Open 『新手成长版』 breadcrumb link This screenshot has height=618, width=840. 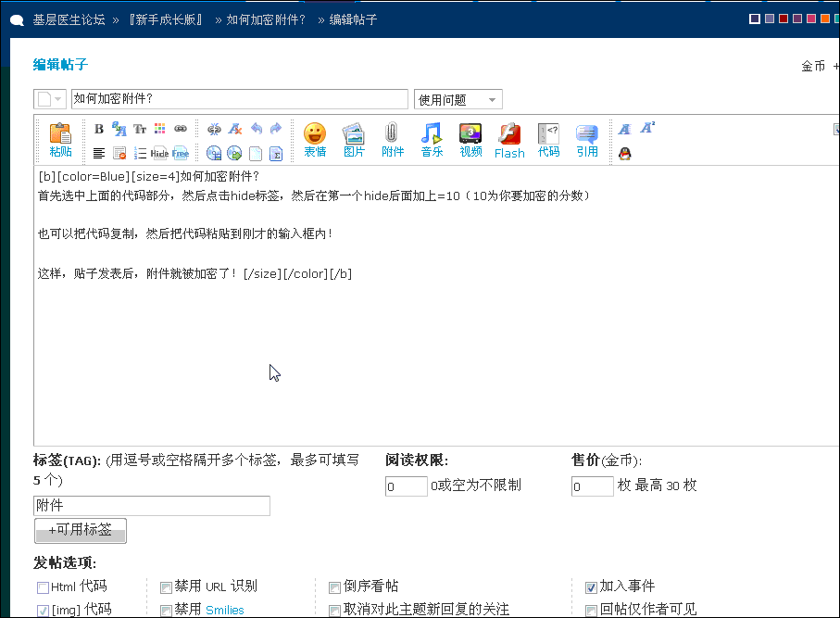click(166, 19)
